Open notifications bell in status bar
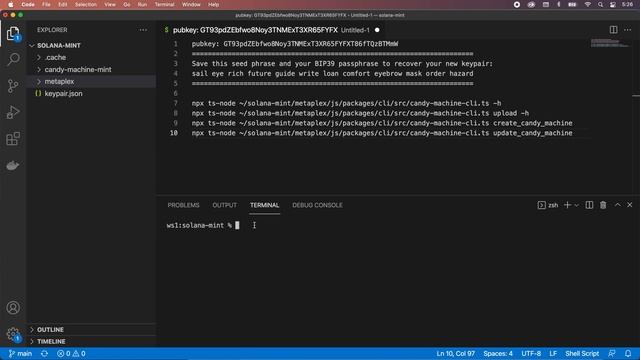Image resolution: width=640 pixels, height=360 pixels. tap(628, 353)
